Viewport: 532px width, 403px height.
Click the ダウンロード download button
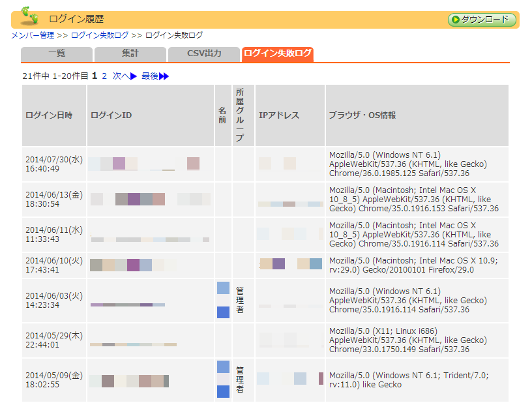482,20
